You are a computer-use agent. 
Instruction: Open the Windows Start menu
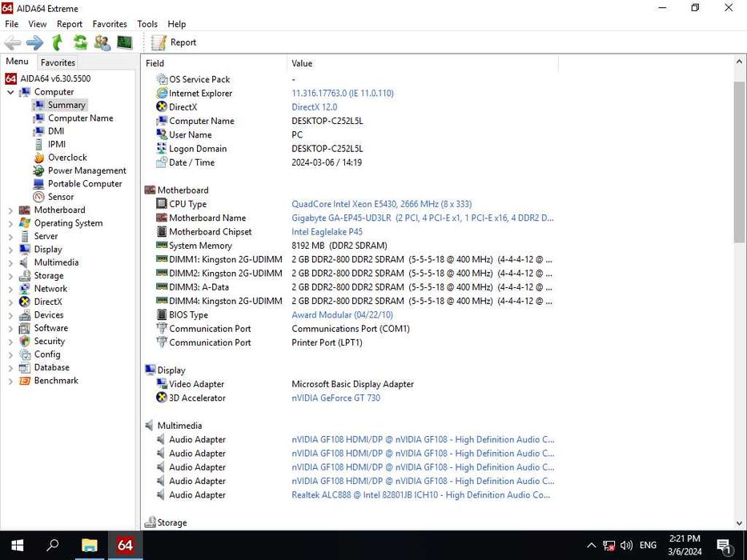[17, 545]
